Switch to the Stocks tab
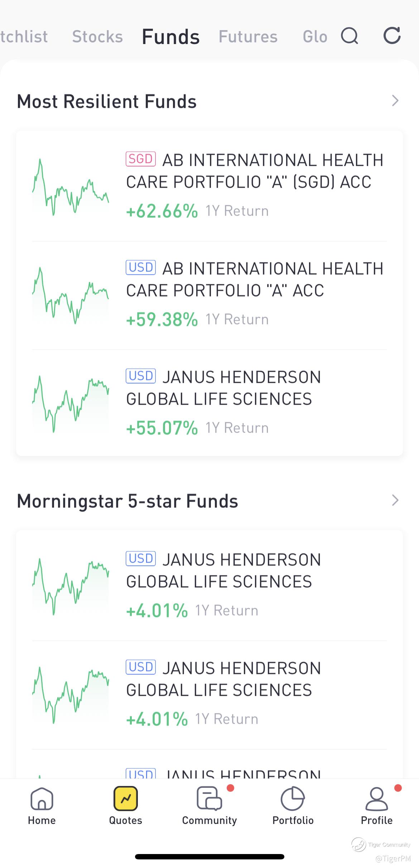The width and height of the screenshot is (419, 868). [x=97, y=37]
